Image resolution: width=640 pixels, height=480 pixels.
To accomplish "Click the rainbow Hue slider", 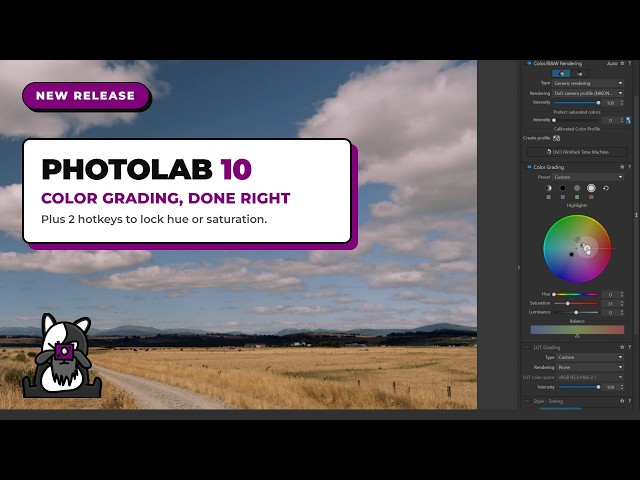I will tap(576, 294).
